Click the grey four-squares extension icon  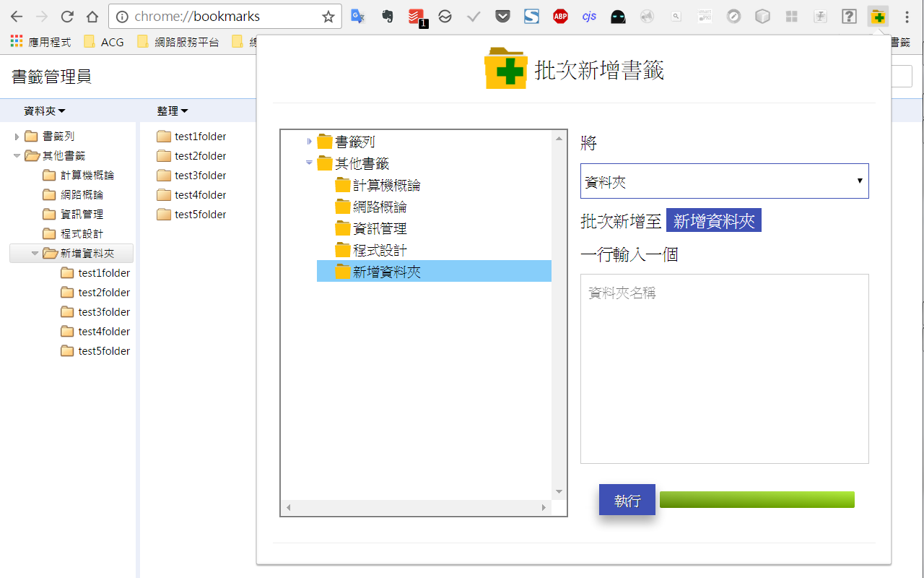coord(791,16)
